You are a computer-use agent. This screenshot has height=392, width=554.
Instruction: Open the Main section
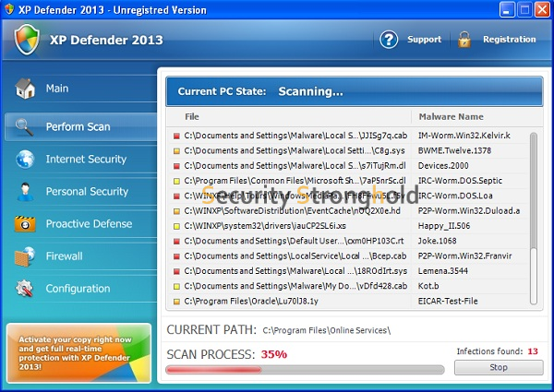click(80, 89)
